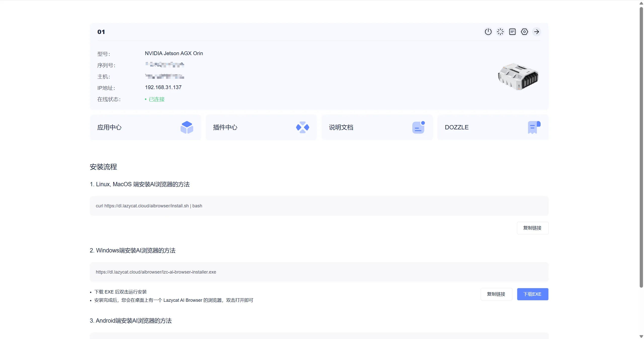Click the curl install.sh command box

coord(319,206)
